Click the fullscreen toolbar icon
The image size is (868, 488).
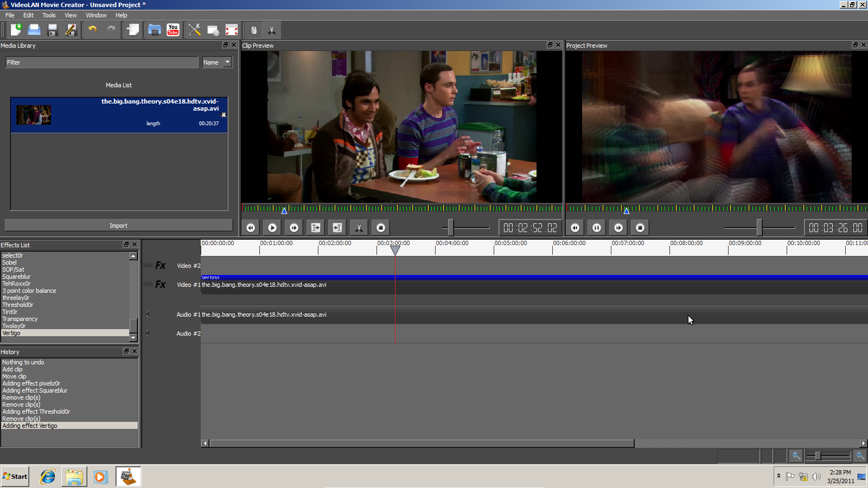coord(232,30)
